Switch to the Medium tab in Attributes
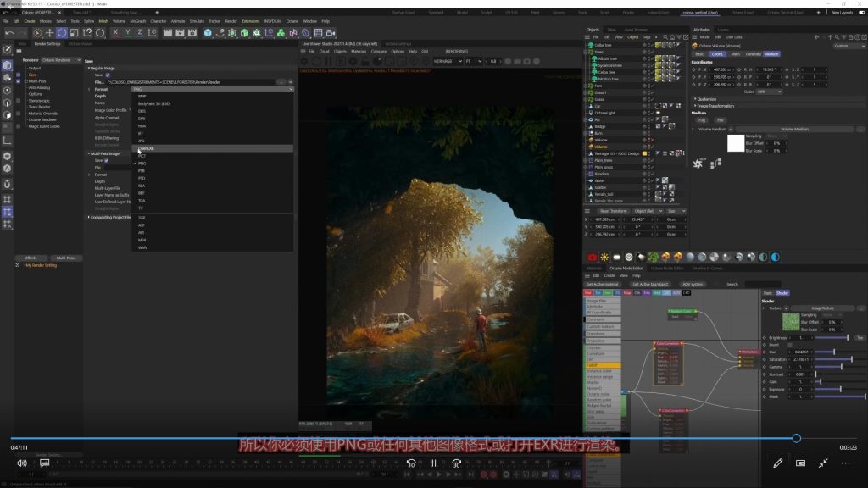Screen dimensions: 868x488 [771, 53]
